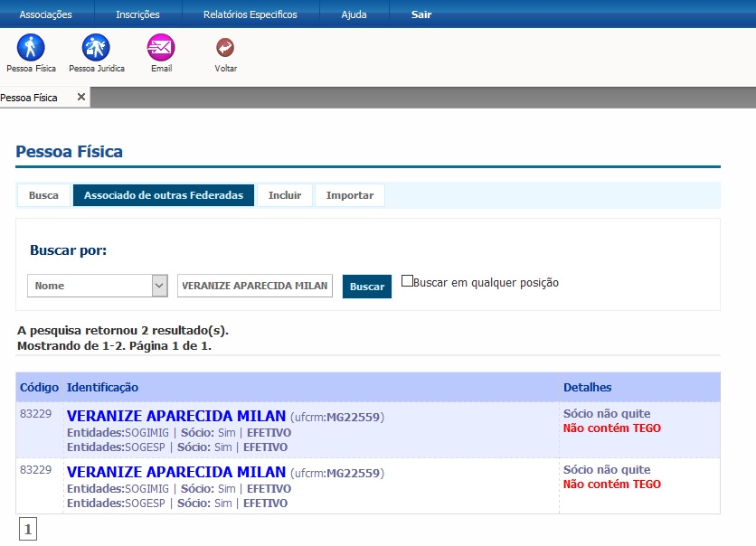Close the Pessoa Física tab
The image size is (756, 546).
(80, 98)
